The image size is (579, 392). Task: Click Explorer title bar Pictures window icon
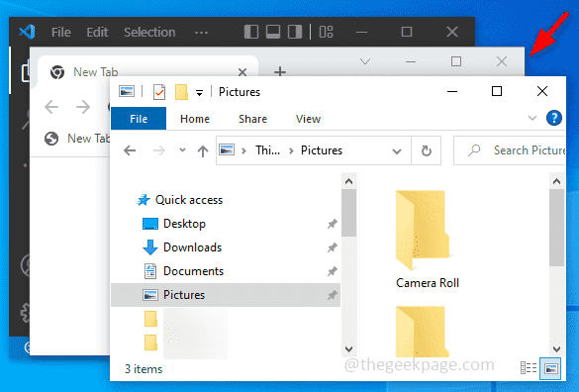[127, 91]
